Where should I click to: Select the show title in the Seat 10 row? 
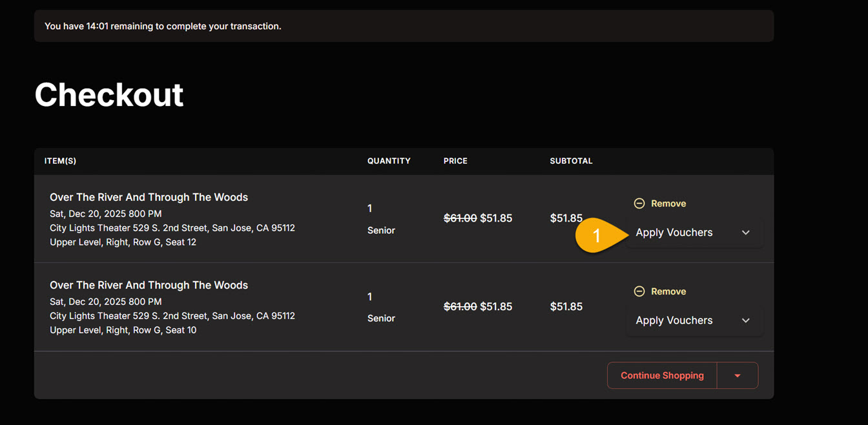149,285
